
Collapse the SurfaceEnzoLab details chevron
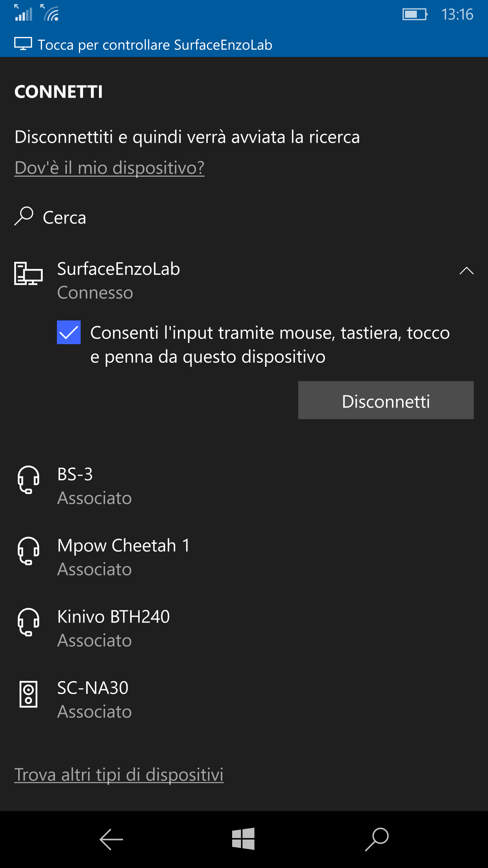[x=466, y=271]
